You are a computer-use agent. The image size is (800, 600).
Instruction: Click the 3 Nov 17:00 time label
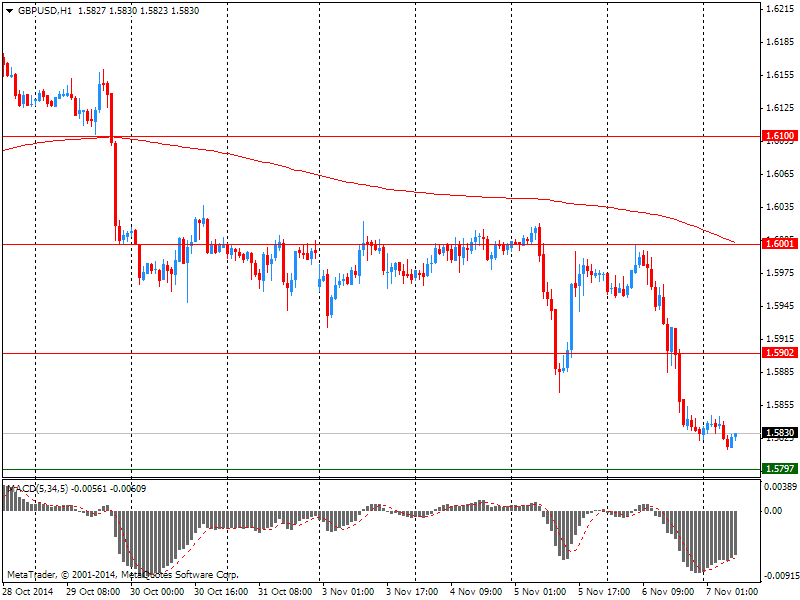point(412,592)
